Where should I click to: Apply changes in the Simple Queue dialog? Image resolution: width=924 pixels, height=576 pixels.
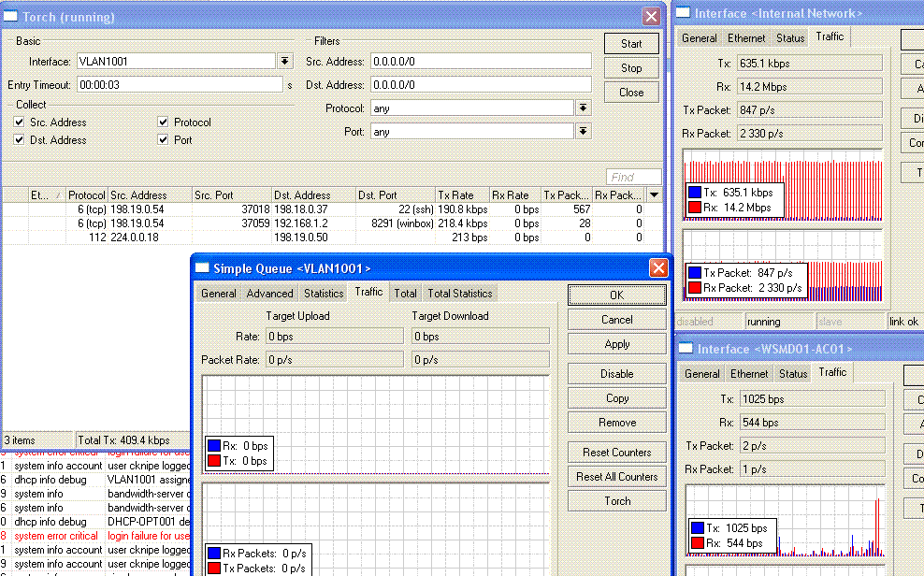pyautogui.click(x=615, y=343)
